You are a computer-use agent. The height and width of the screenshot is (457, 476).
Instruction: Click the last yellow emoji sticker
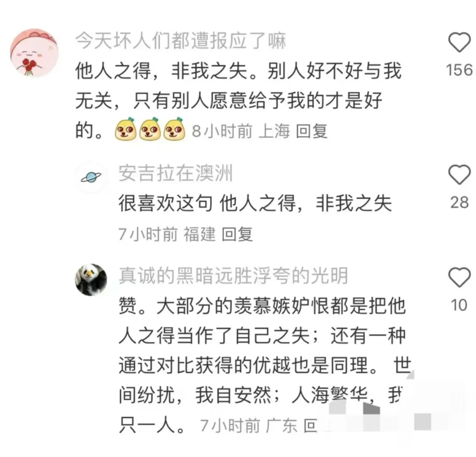point(174,129)
